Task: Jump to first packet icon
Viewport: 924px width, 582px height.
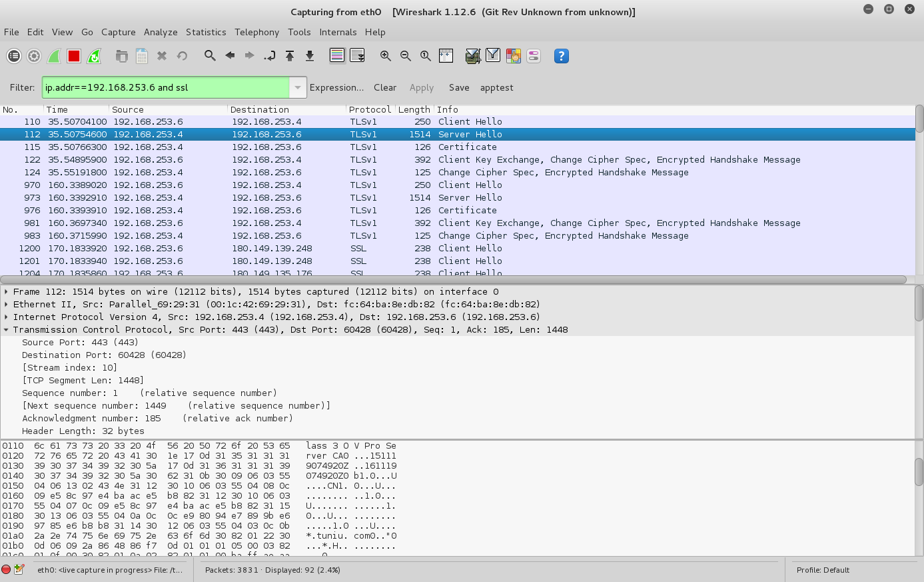Action: pyautogui.click(x=290, y=56)
